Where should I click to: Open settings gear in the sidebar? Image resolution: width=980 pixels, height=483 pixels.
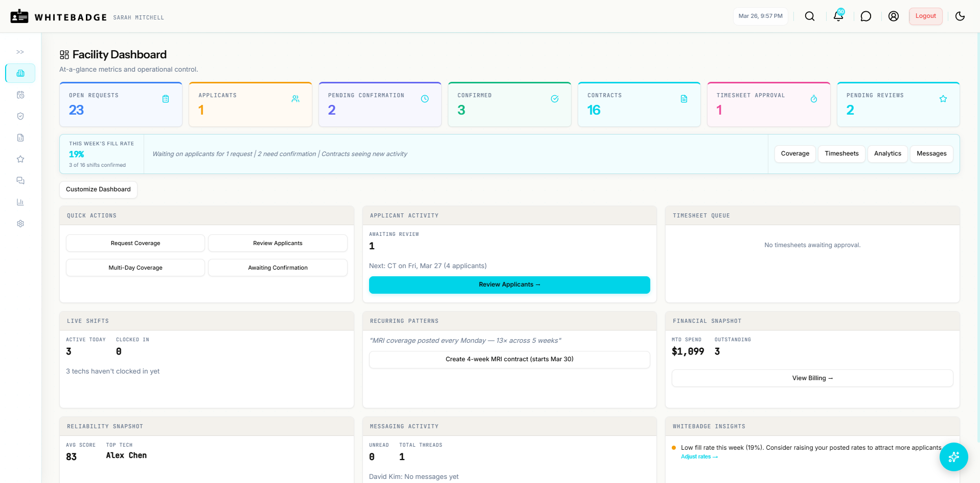(x=20, y=224)
